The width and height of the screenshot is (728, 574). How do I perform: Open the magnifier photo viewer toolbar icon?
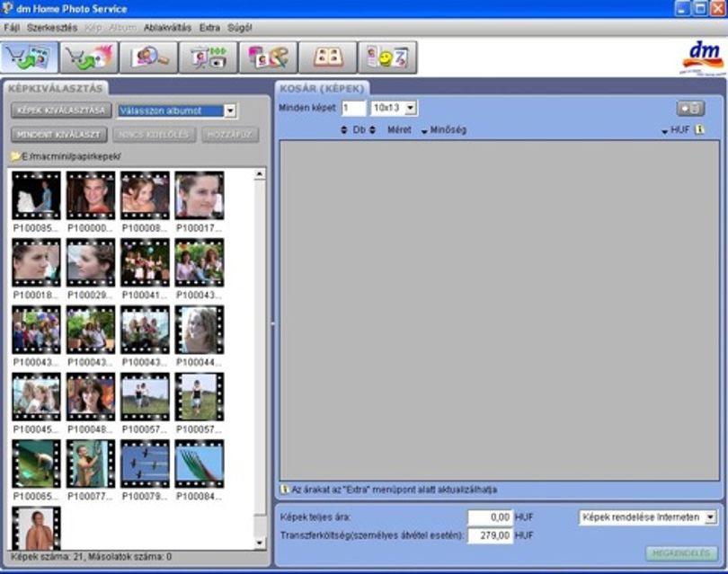coord(148,57)
